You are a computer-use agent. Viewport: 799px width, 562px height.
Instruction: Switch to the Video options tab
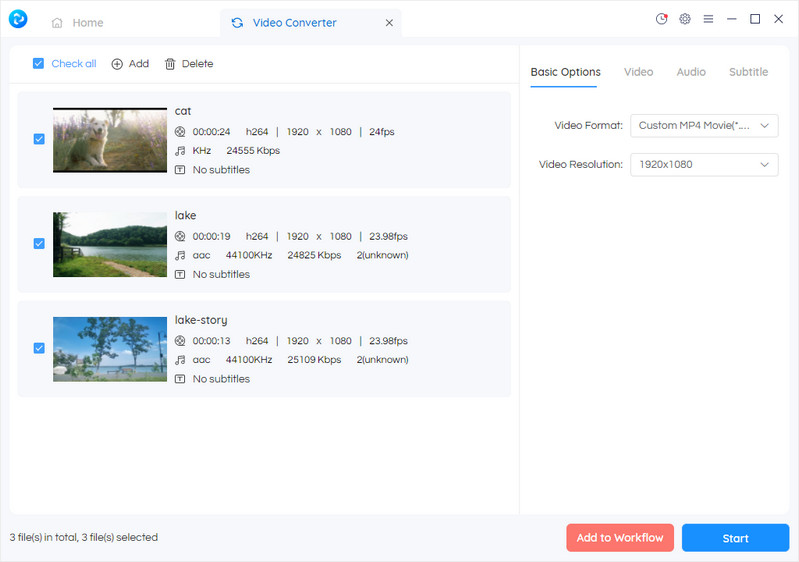[x=638, y=72]
